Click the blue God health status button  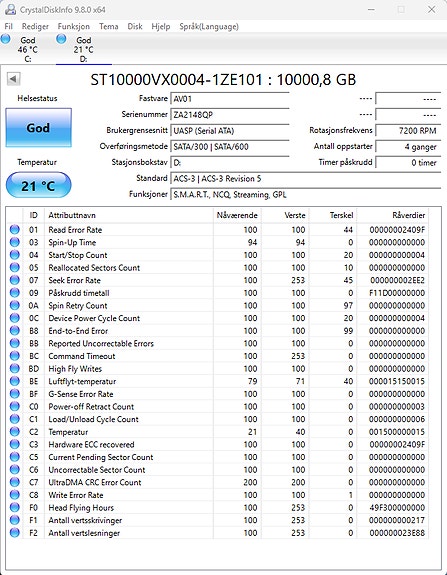[x=39, y=128]
